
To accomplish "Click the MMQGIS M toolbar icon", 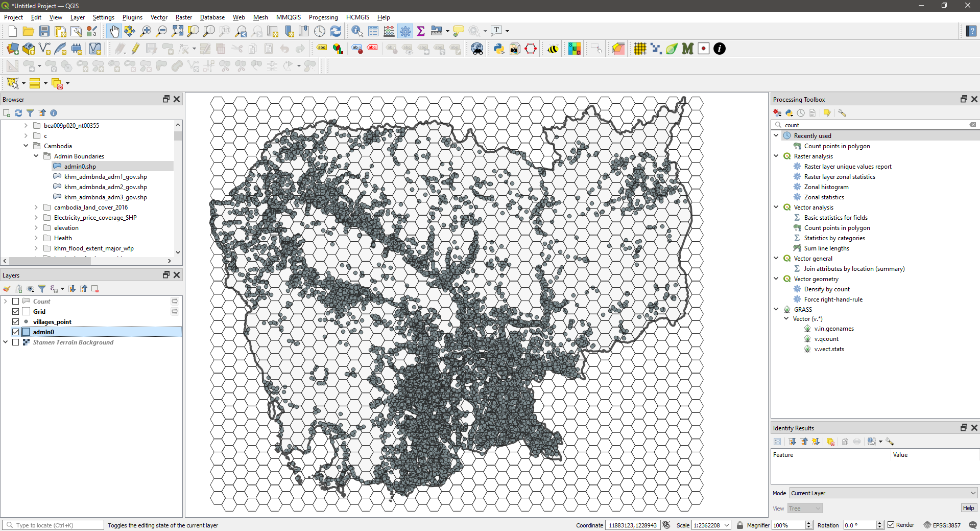I will click(x=688, y=49).
